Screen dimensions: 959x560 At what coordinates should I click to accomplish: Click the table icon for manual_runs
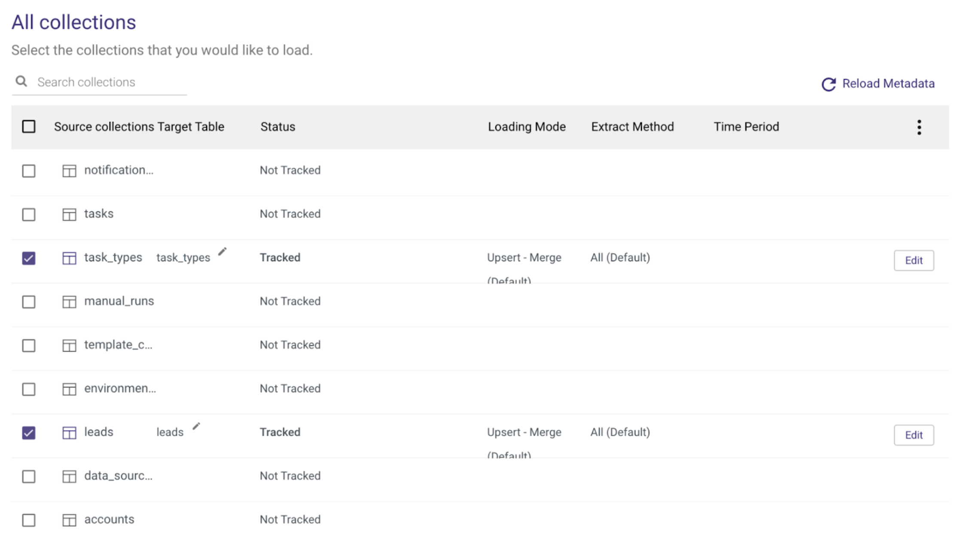[69, 302]
